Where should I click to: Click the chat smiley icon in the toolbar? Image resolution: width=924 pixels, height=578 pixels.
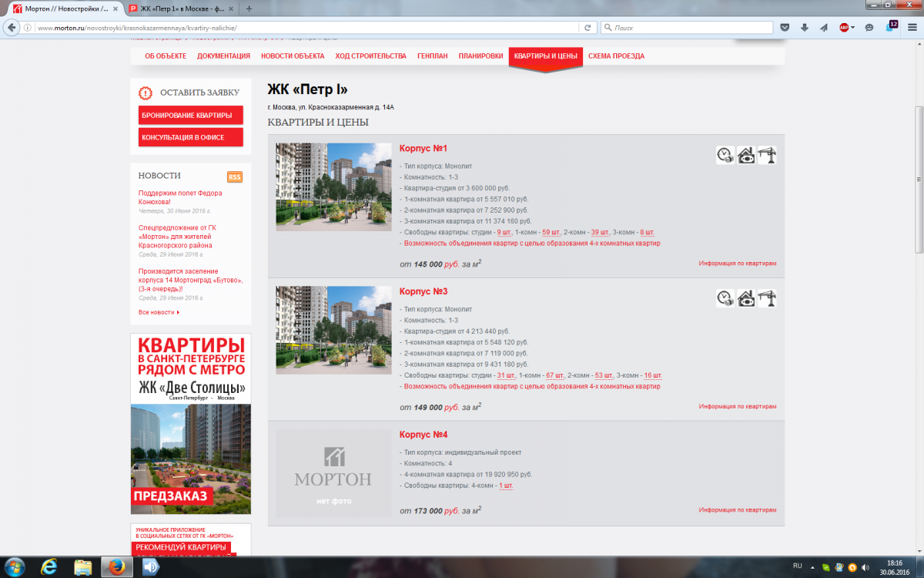pyautogui.click(x=869, y=27)
